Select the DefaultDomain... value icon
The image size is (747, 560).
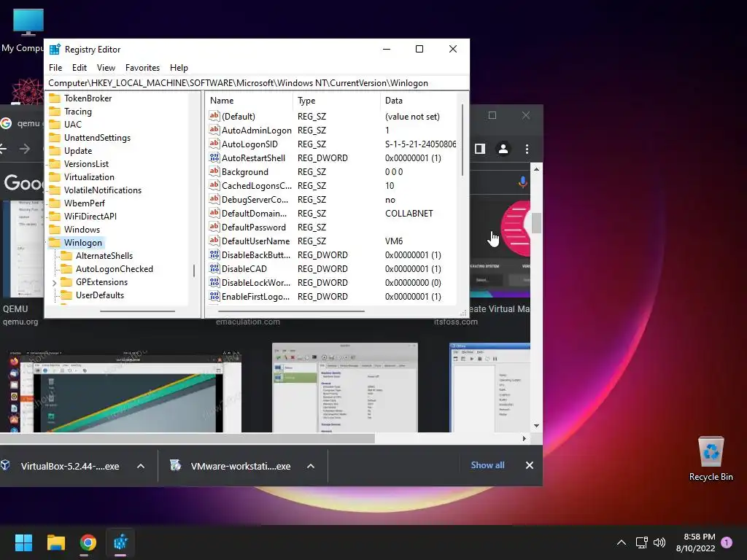click(214, 212)
